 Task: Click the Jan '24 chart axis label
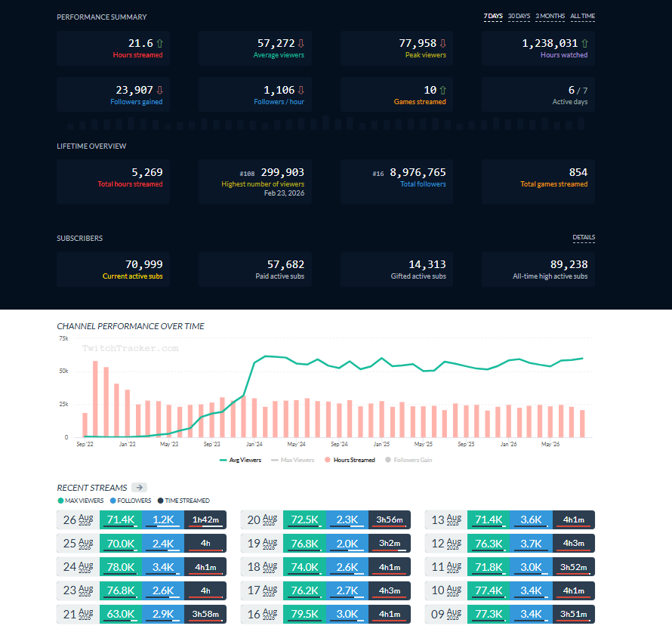point(254,444)
